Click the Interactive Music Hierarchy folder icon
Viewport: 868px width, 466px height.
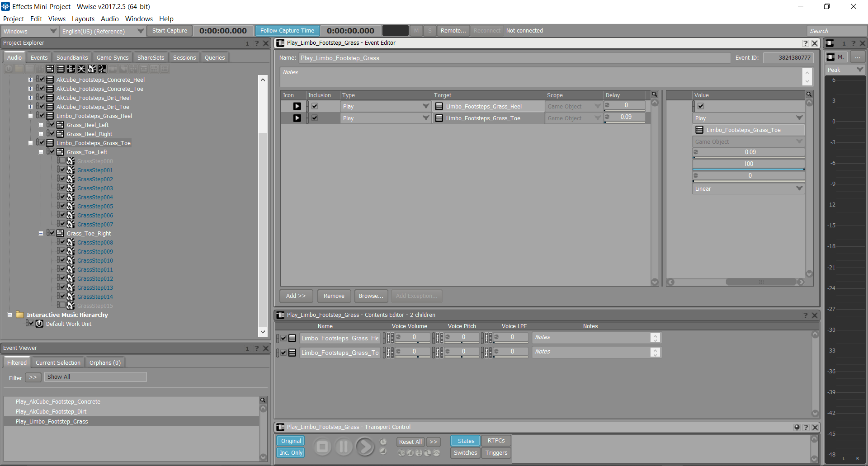(x=20, y=314)
